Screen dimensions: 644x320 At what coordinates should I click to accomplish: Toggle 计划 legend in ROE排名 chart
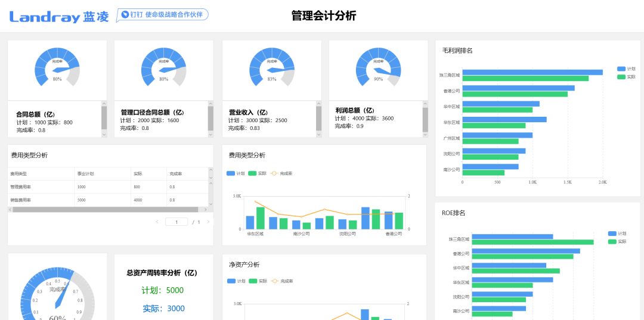[x=617, y=234]
